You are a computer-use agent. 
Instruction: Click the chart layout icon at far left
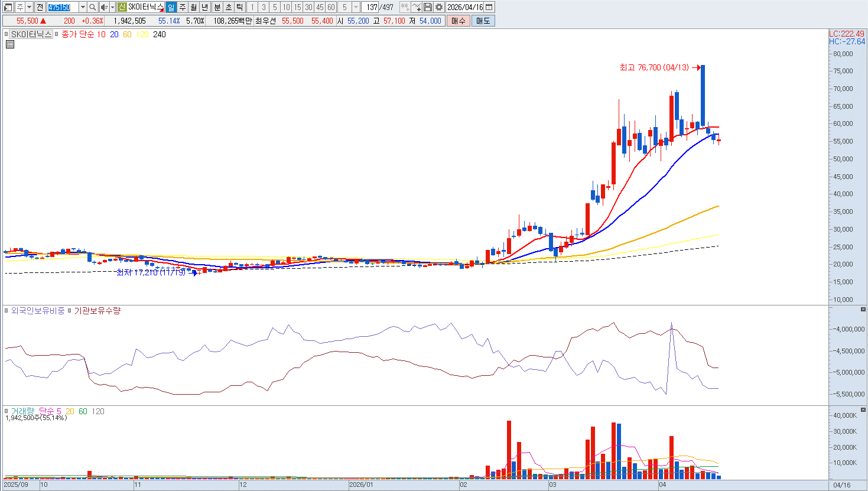click(8, 7)
